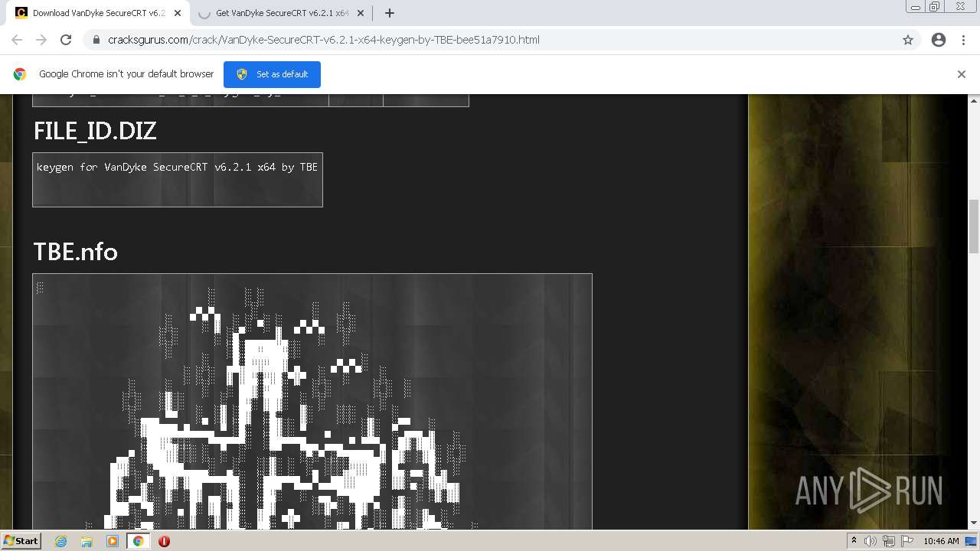This screenshot has height=551, width=980.
Task: Click the page vertical scrollbar thumb
Action: 974,226
